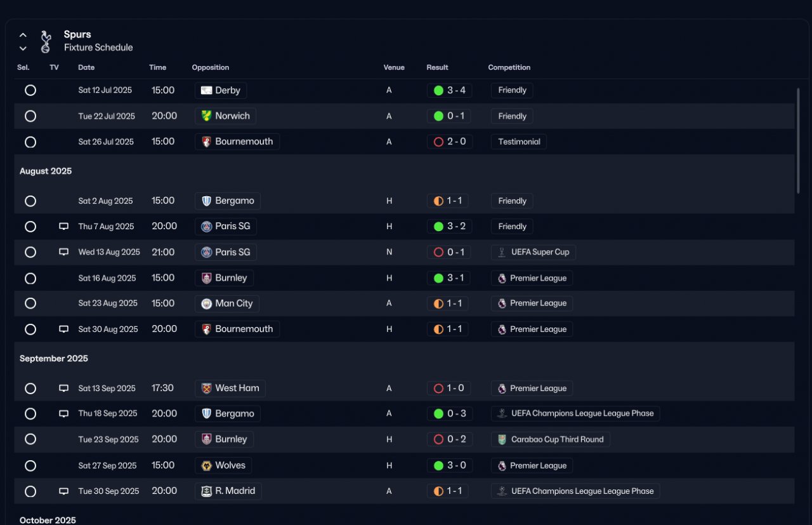The width and height of the screenshot is (812, 525).
Task: Click the UEFA Super Cup competition icon
Action: [502, 252]
